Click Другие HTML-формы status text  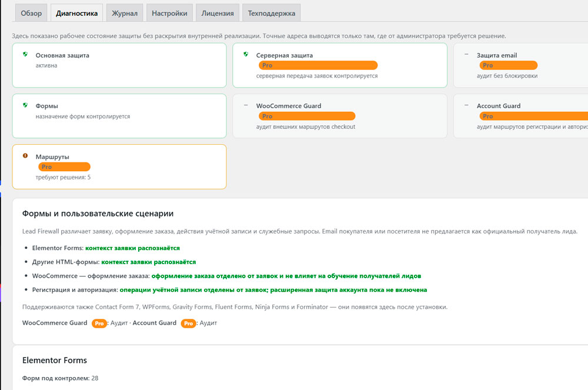[149, 262]
